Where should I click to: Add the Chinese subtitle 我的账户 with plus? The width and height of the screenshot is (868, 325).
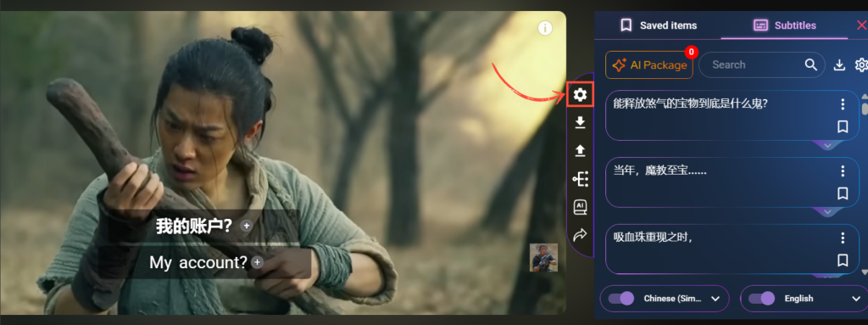point(247,226)
